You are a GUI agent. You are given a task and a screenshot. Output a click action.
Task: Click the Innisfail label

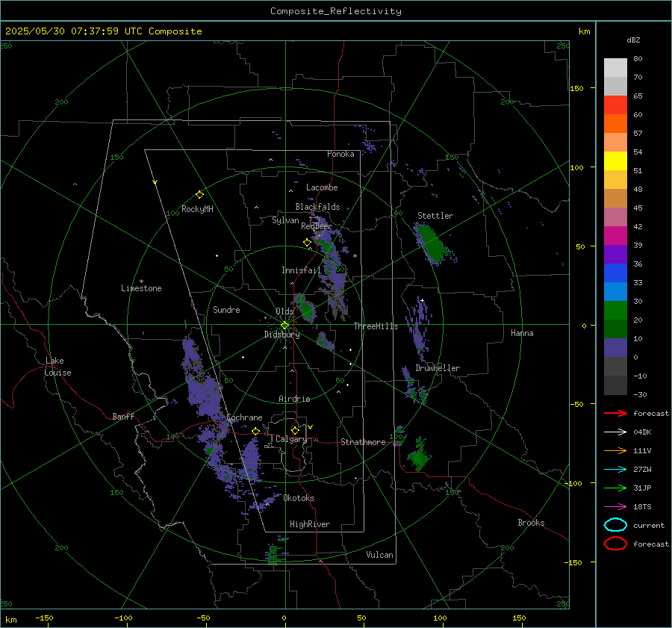[x=302, y=270]
